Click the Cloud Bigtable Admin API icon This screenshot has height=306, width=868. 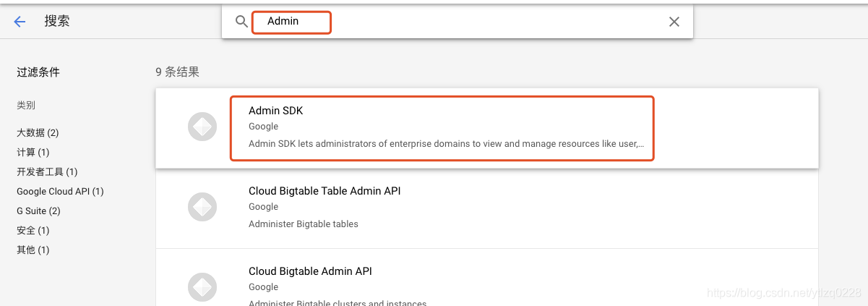click(x=202, y=287)
